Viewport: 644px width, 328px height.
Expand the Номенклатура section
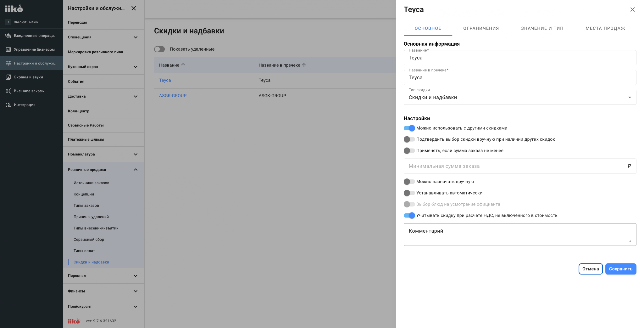pos(136,154)
